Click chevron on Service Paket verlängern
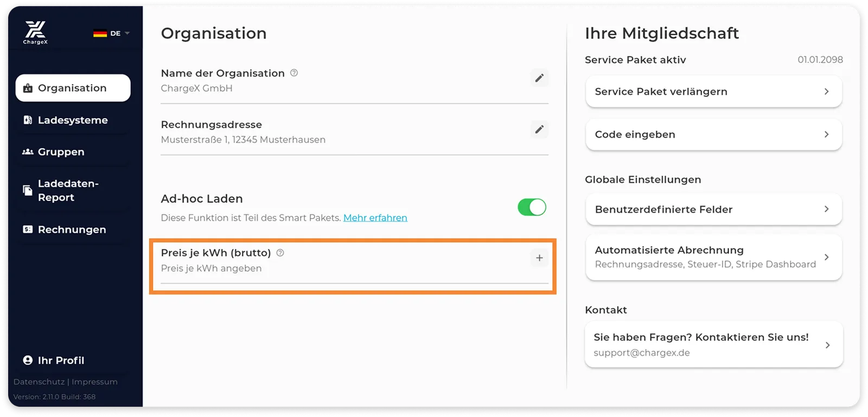 coord(826,92)
